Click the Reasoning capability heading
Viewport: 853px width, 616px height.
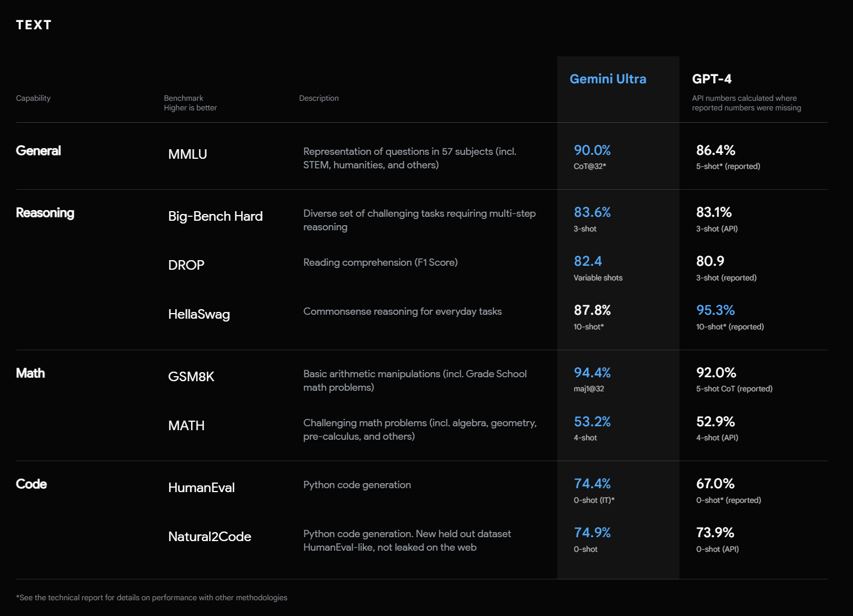tap(45, 213)
